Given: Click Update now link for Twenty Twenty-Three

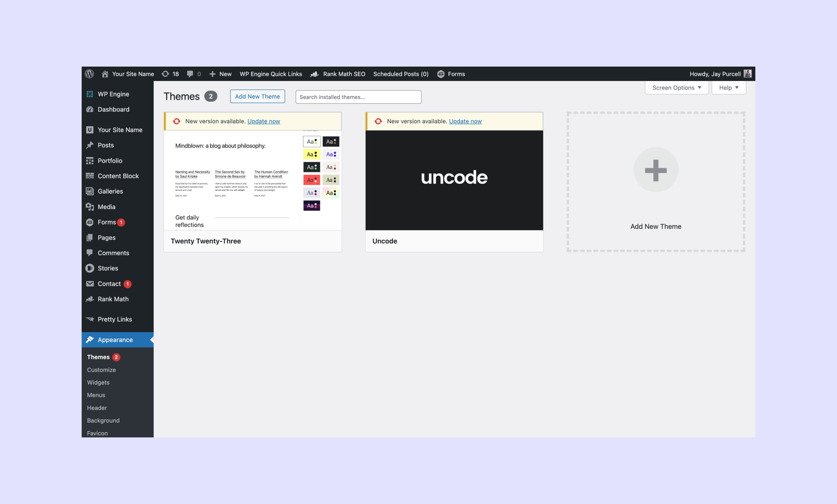Looking at the screenshot, I should coord(264,121).
